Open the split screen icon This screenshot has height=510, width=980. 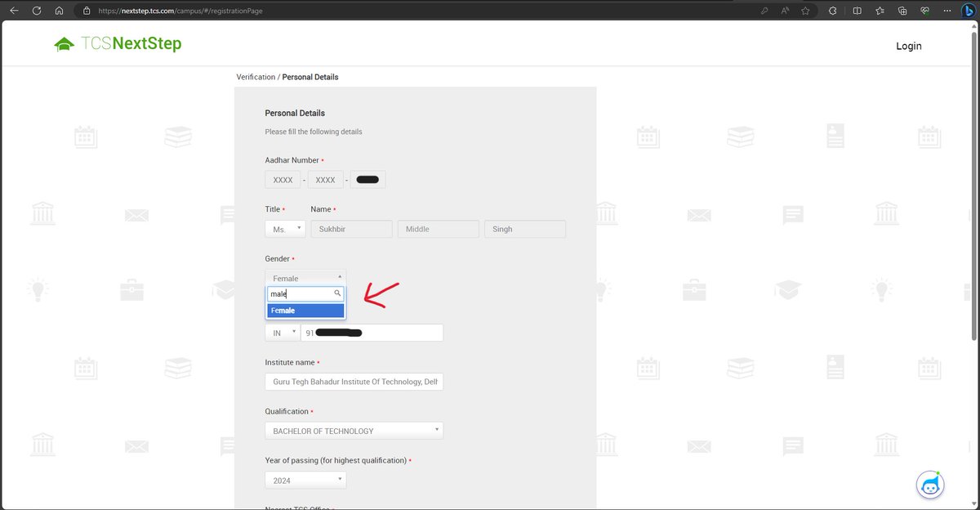[857, 11]
